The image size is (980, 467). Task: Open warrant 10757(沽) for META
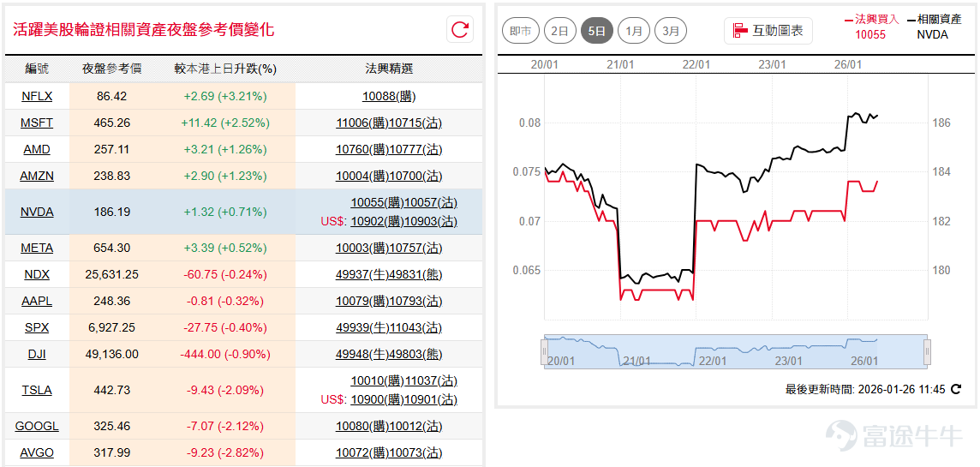pyautogui.click(x=415, y=248)
